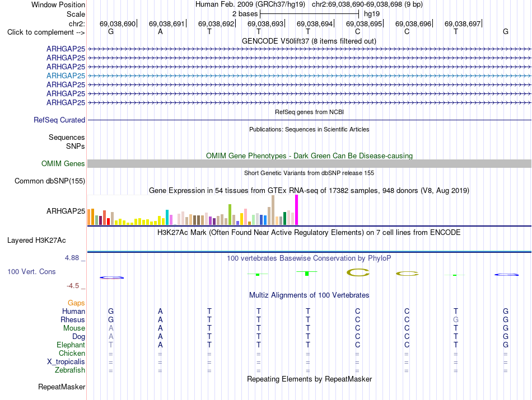Image resolution: width=532 pixels, height=400 pixels.
Task: Click the Multiz Alignments of 100 Vertebrates title
Action: (309, 295)
